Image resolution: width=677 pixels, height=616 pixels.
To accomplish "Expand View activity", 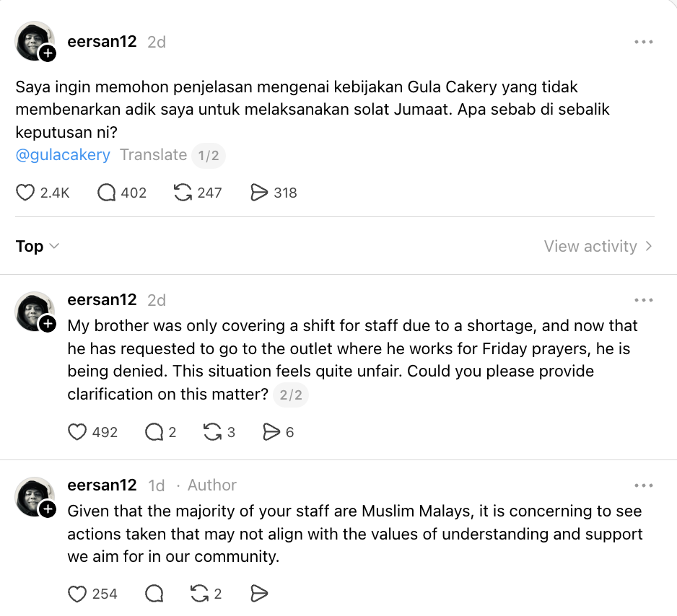I will tap(598, 247).
